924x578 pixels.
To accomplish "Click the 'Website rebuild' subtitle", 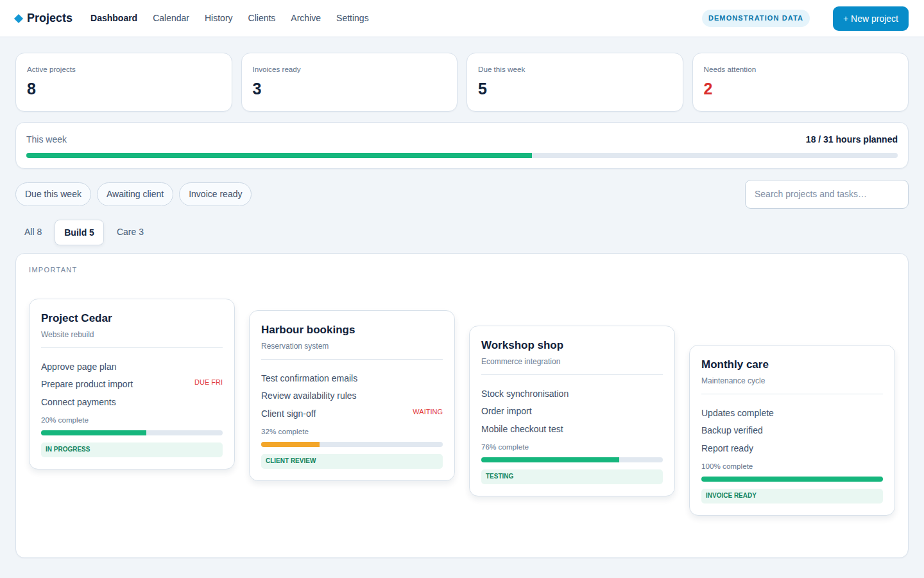I will click(67, 335).
